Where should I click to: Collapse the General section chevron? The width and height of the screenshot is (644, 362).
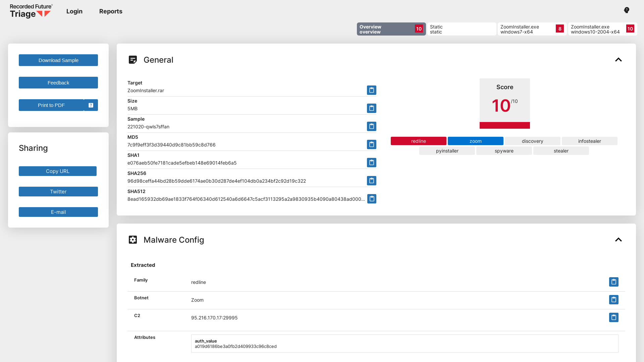tap(619, 60)
